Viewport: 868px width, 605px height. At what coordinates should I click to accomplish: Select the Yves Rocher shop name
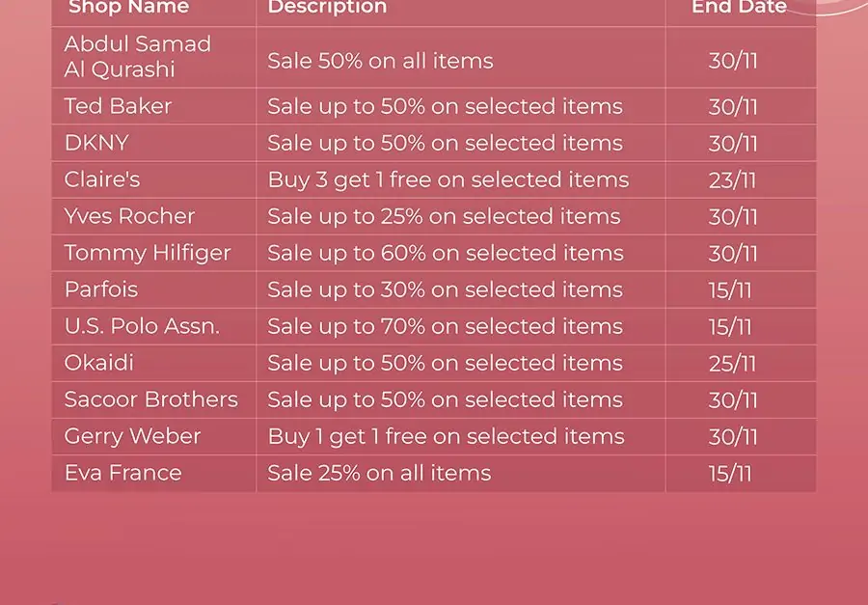[129, 216]
